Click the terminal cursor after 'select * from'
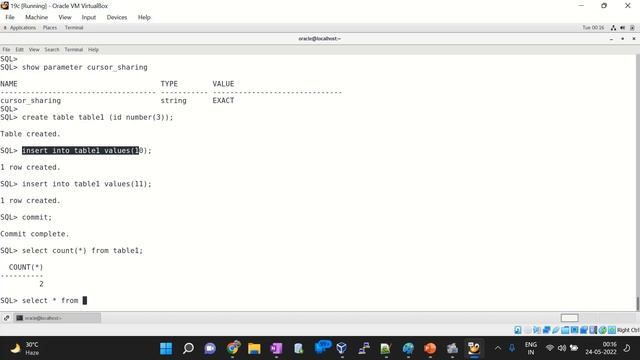 [85, 300]
